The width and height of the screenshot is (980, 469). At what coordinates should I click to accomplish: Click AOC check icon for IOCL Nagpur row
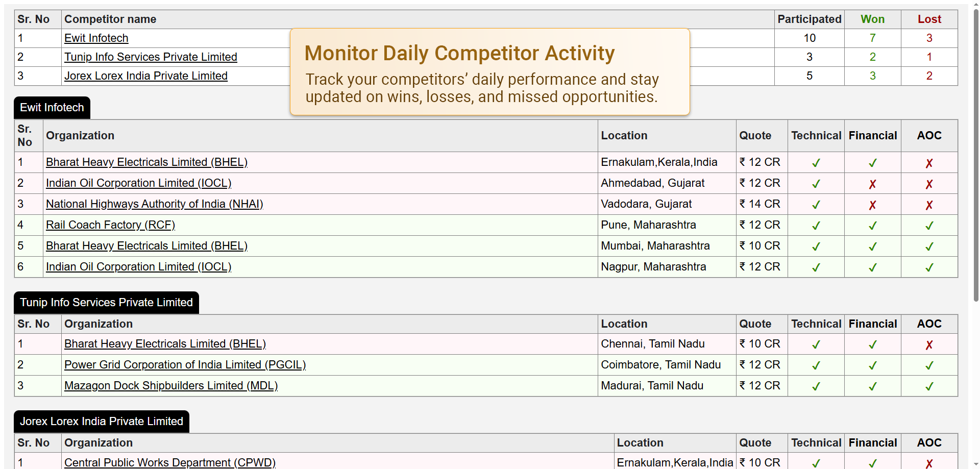[x=929, y=268]
